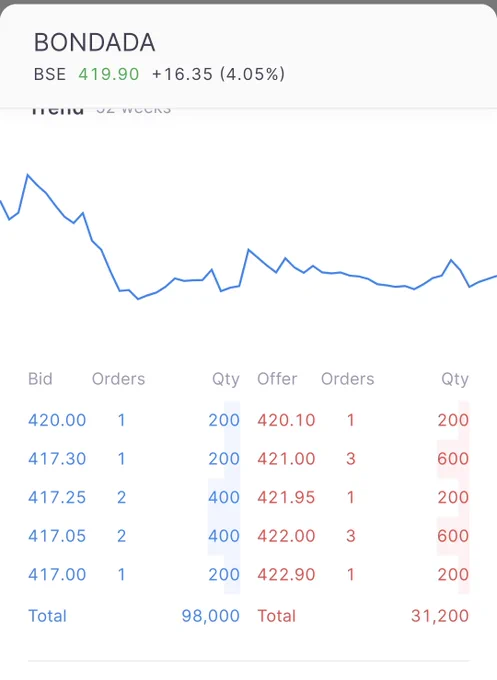Select offer price 421.00

pyautogui.click(x=286, y=459)
